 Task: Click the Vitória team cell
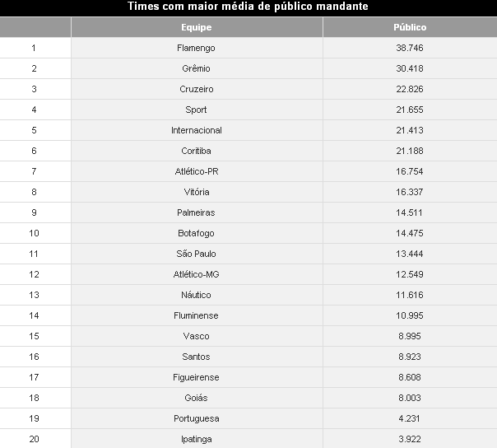[x=196, y=192]
